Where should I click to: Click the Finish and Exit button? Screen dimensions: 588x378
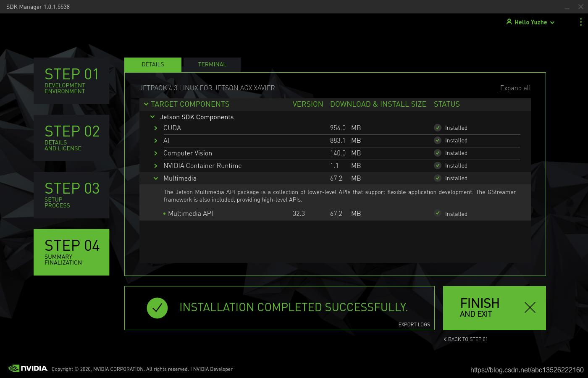coord(494,308)
